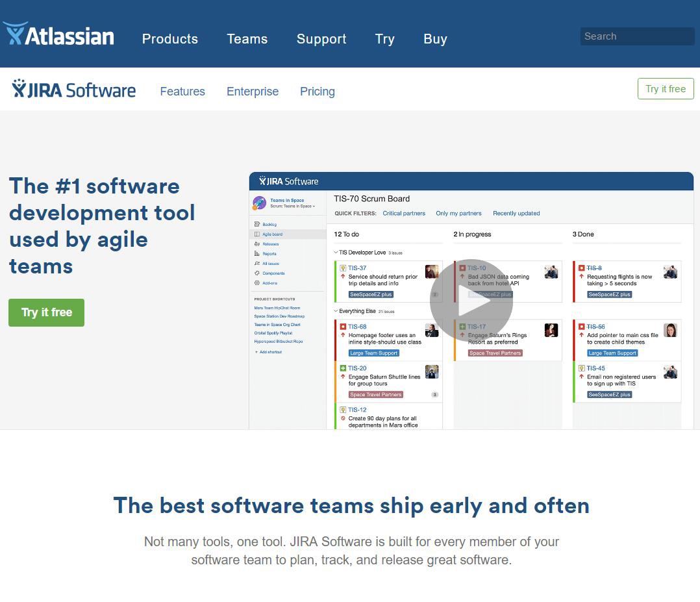The height and width of the screenshot is (602, 700).
Task: Click the Agile board icon in the sidebar
Action: click(256, 234)
